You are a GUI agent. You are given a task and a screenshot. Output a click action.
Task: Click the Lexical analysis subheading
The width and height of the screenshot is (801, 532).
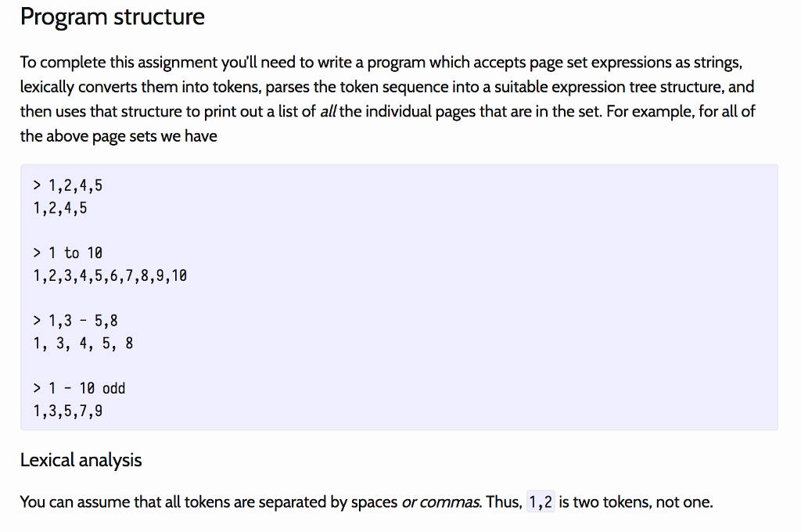tap(81, 460)
